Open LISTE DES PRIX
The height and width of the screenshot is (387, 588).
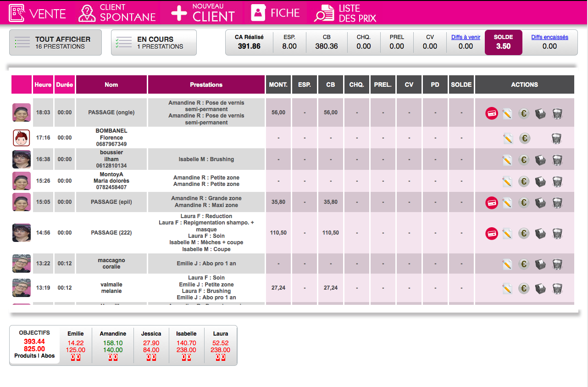point(345,13)
